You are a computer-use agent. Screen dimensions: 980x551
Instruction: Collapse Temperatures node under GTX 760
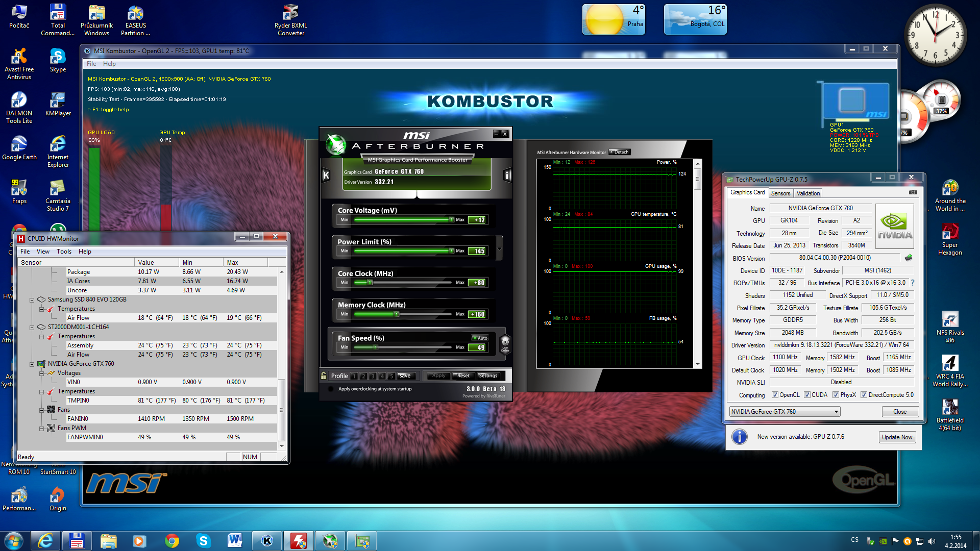[41, 392]
